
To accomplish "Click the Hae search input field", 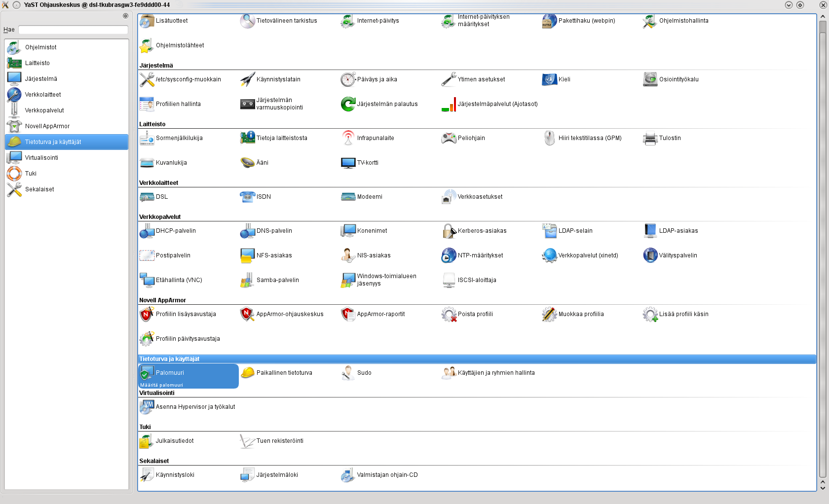I will click(x=73, y=30).
